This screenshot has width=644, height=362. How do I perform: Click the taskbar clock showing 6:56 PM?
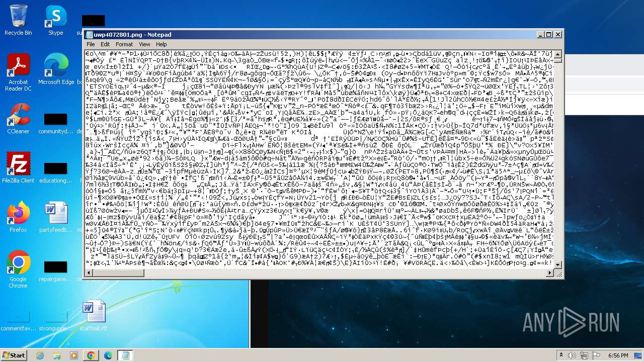(618, 355)
